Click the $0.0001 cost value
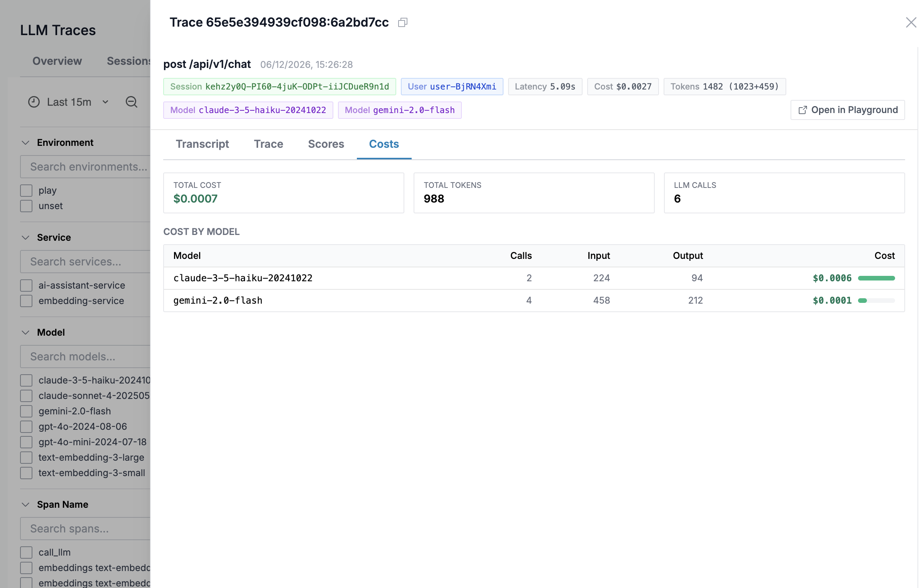The width and height of the screenshot is (919, 588). pos(832,301)
